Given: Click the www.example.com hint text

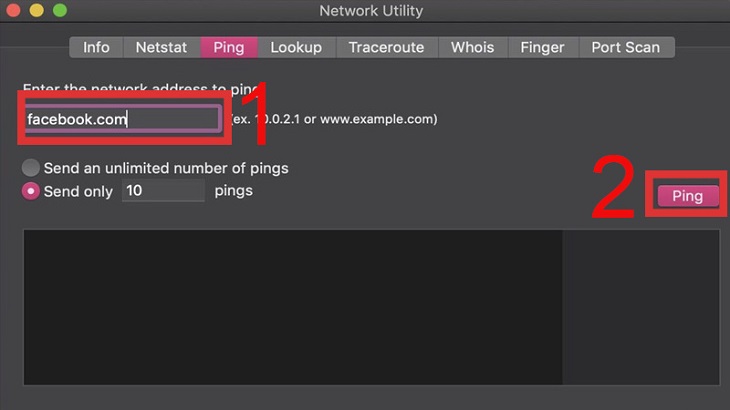Looking at the screenshot, I should (378, 119).
